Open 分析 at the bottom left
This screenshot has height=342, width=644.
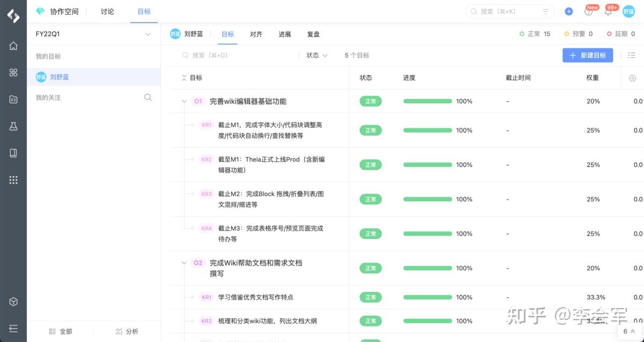point(127,331)
